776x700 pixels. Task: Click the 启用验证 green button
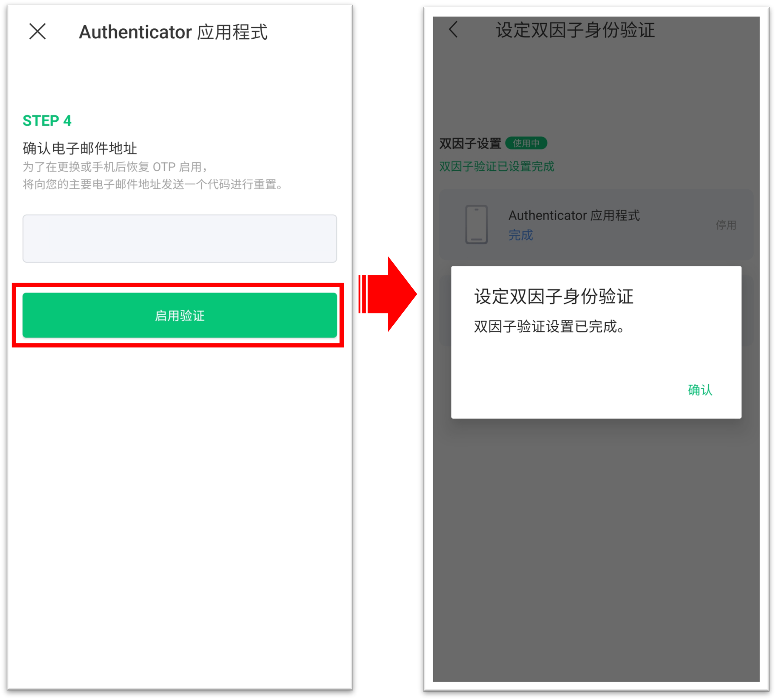(x=180, y=315)
